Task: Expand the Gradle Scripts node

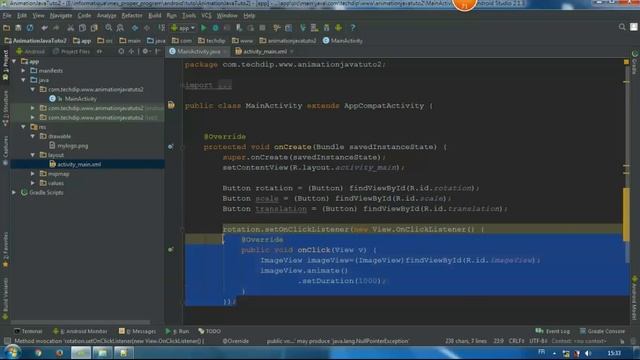Action: click(15, 193)
